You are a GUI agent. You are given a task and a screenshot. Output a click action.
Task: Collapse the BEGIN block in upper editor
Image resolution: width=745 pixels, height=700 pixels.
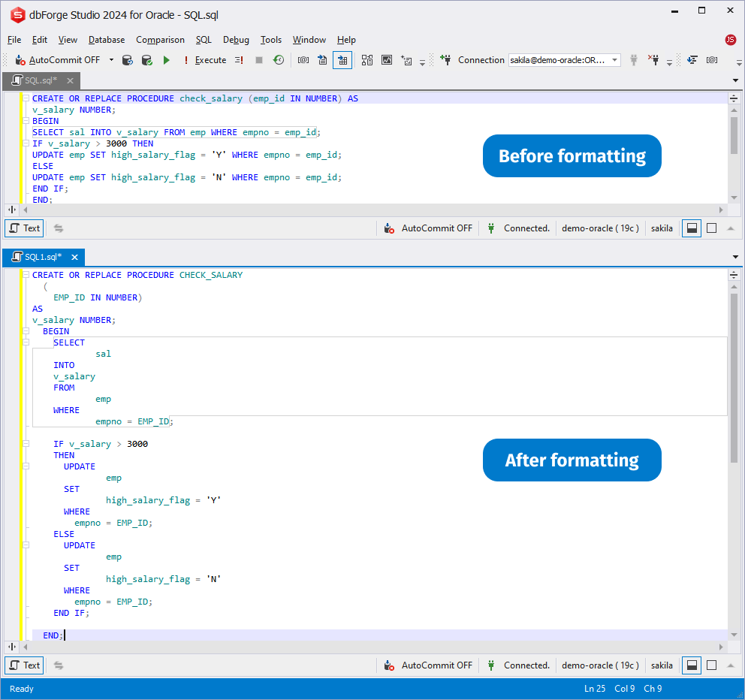point(26,121)
